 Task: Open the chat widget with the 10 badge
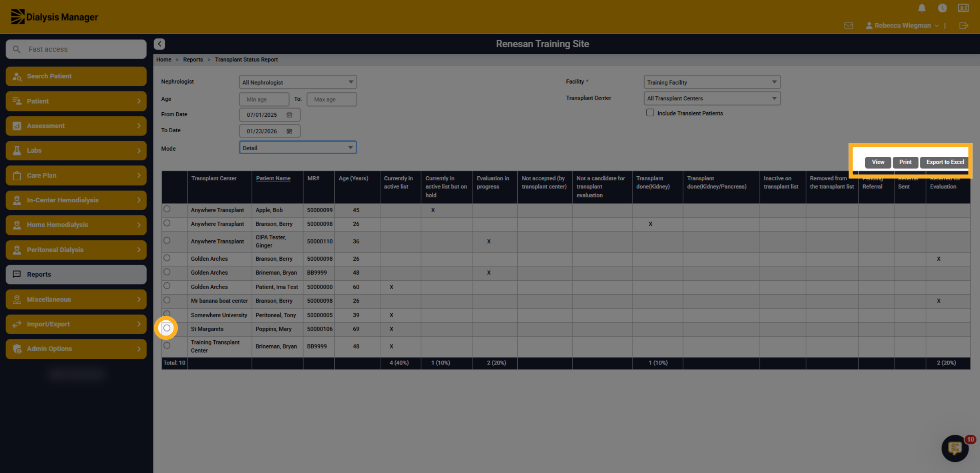(x=955, y=448)
